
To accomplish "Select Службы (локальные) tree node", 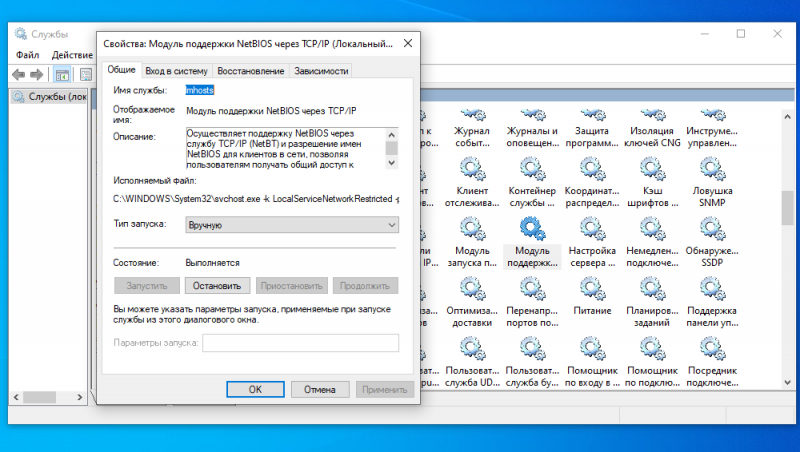I will click(51, 96).
